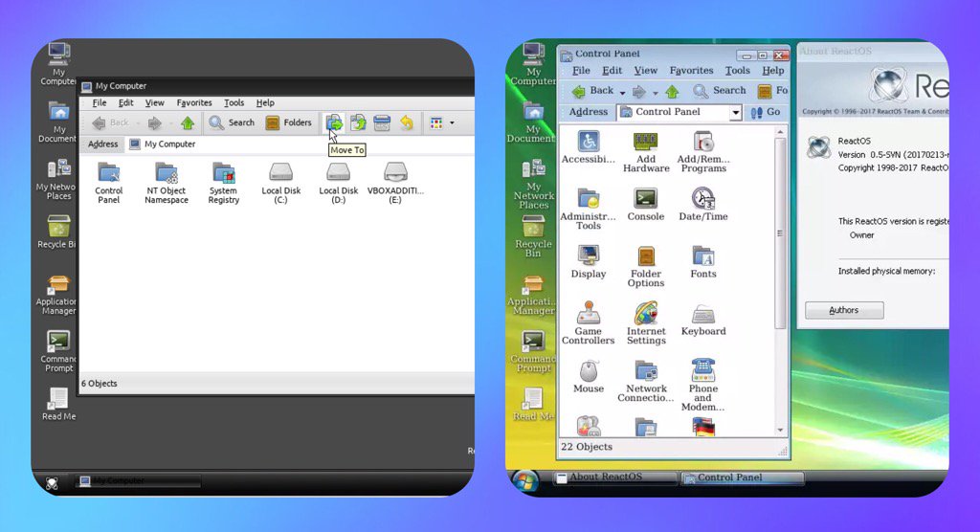980x532 pixels.
Task: Click the Undo toolbar icon in My Computer
Action: tap(406, 122)
